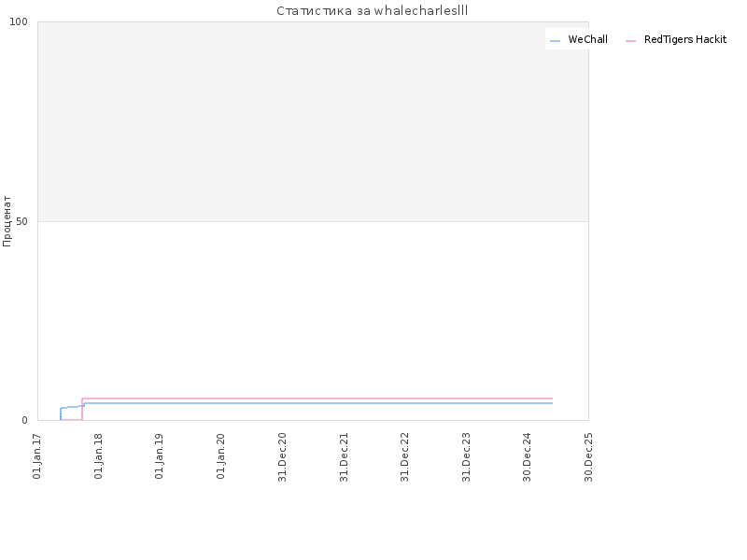Click the blue WeChall legend color marker
This screenshot has height=560, width=747.
(x=555, y=41)
